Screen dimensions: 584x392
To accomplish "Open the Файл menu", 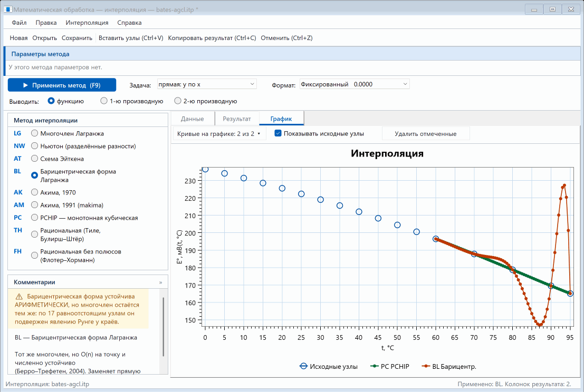I will 19,23.
